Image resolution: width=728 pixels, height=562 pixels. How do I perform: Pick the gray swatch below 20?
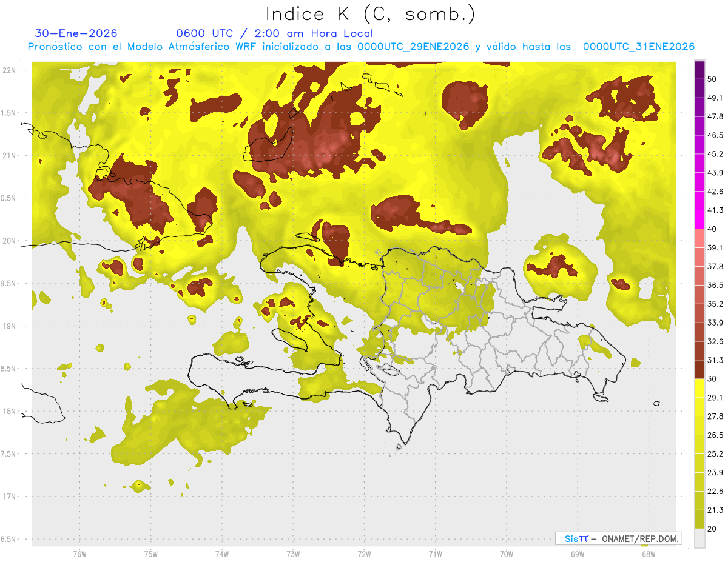pyautogui.click(x=699, y=538)
